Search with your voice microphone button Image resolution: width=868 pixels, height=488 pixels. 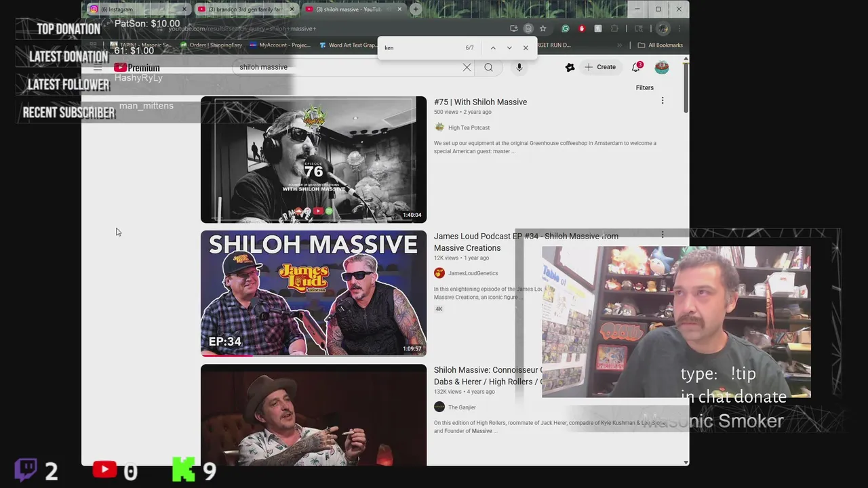pyautogui.click(x=519, y=67)
